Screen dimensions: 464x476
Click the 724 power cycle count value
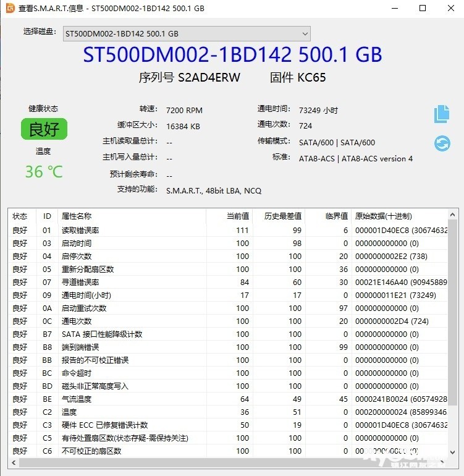[305, 125]
